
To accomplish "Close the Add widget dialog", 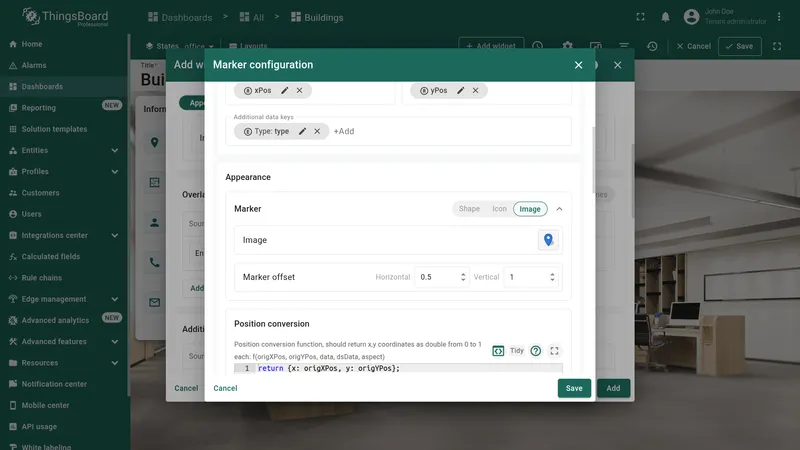I will point(617,65).
